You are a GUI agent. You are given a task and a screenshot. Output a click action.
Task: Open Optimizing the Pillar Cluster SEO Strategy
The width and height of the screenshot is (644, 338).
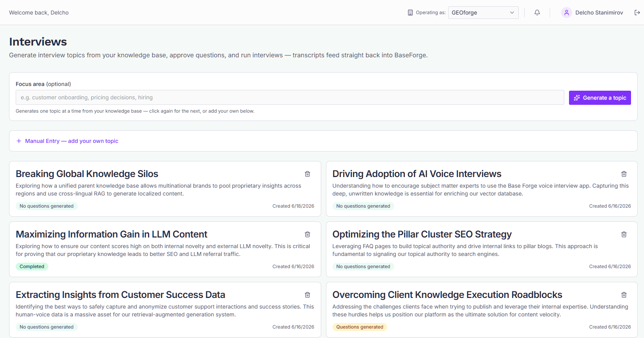(422, 234)
